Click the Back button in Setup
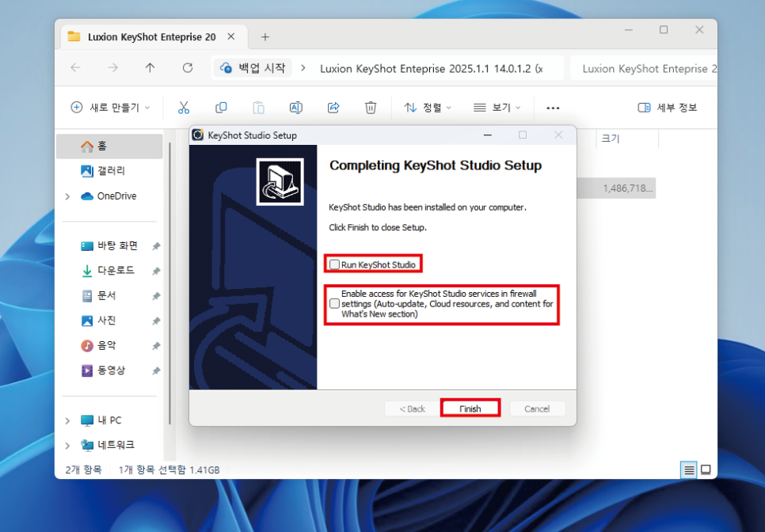 (x=413, y=408)
